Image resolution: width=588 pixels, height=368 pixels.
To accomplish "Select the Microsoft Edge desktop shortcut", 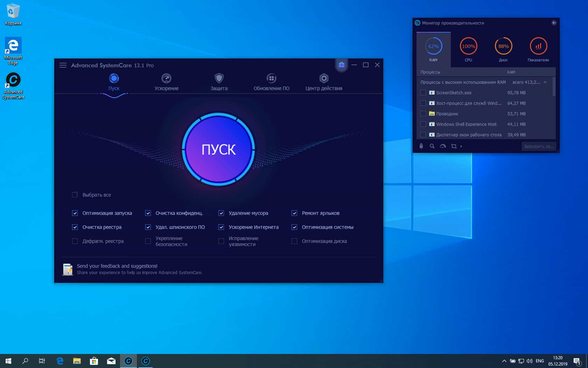I will click(x=13, y=51).
